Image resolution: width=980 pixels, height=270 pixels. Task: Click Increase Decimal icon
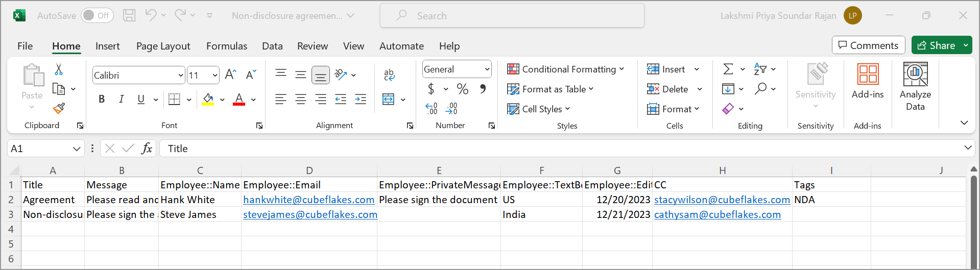[432, 108]
